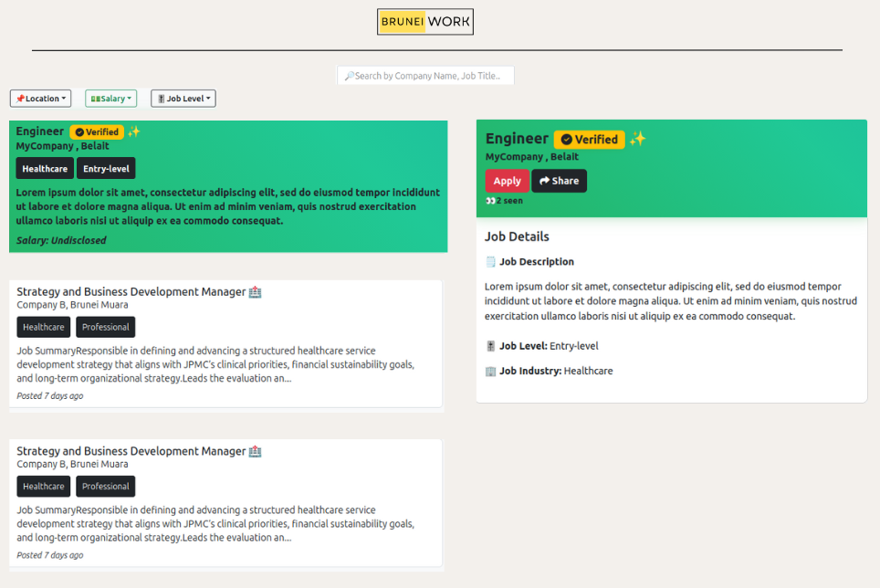Click the Engineer heading in the detail panel
This screenshot has height=588, width=880.
[x=517, y=139]
